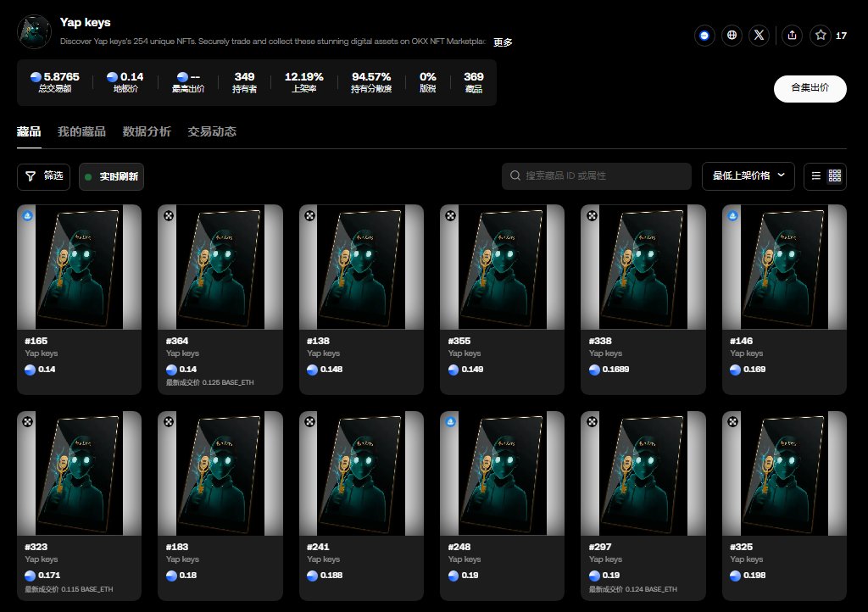This screenshot has width=868, height=612.
Task: Open the collection's X (Twitter) page
Action: [x=759, y=36]
